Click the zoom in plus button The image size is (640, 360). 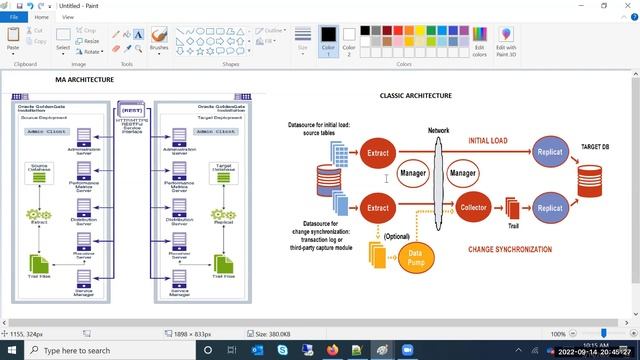coord(633,333)
